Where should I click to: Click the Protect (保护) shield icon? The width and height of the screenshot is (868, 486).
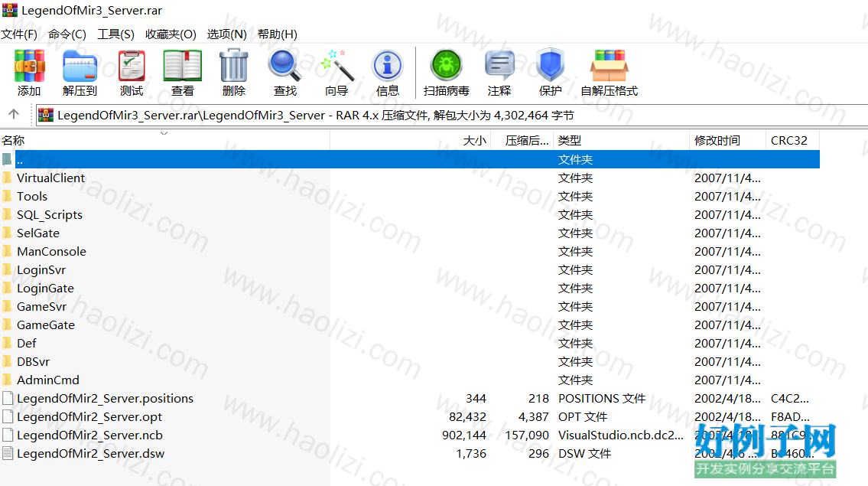tap(551, 65)
